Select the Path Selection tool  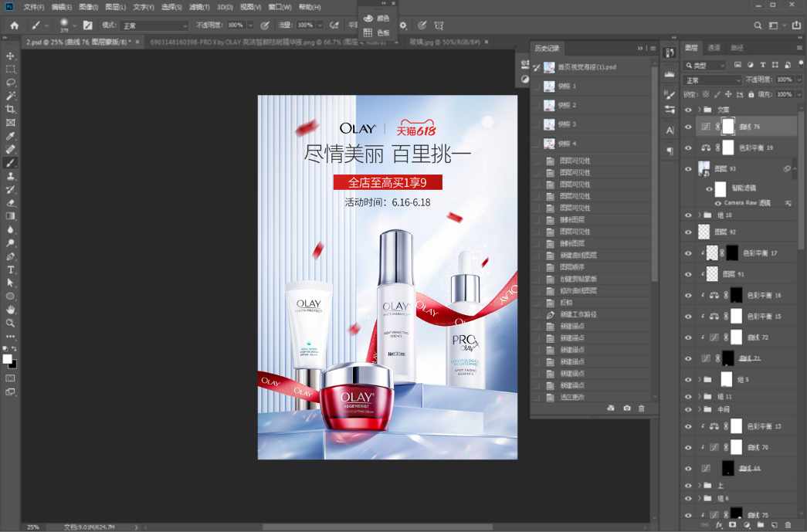[x=10, y=283]
